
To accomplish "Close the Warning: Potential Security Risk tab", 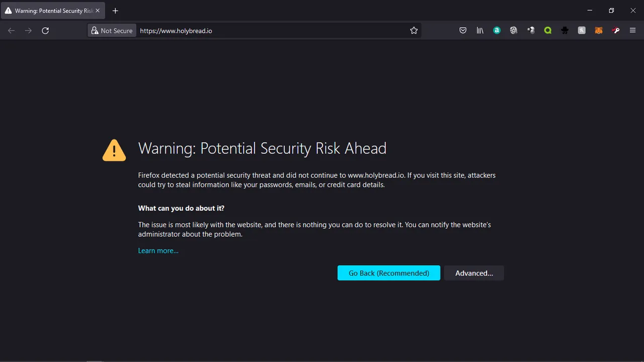I will [x=98, y=11].
